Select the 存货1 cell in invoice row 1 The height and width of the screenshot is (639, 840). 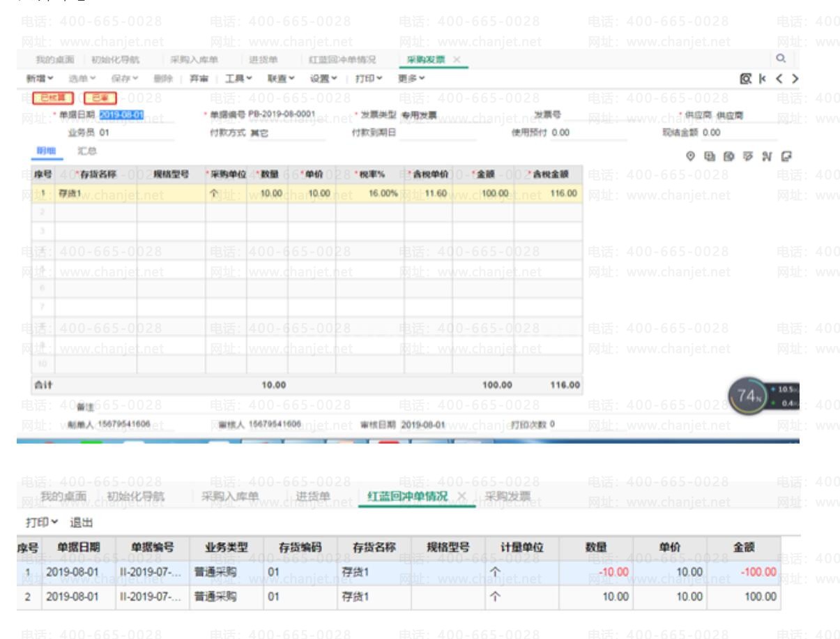96,192
